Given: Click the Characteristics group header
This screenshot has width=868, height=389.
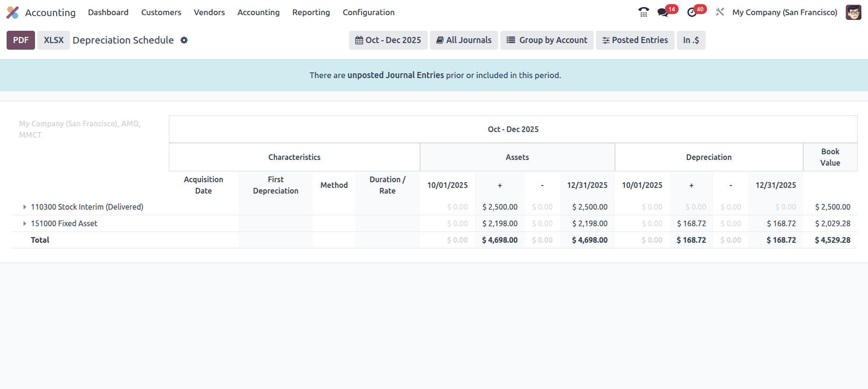Looking at the screenshot, I should 294,157.
